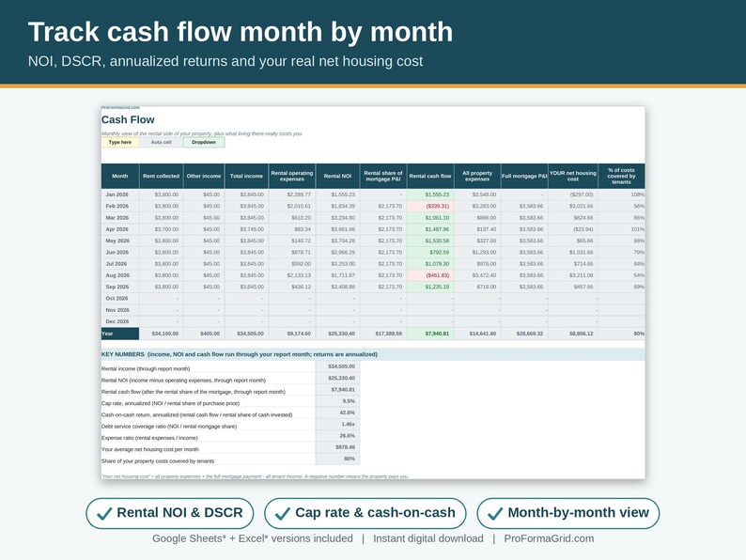Click the Month-by-month view badge
The width and height of the screenshot is (746, 560).
568,513
